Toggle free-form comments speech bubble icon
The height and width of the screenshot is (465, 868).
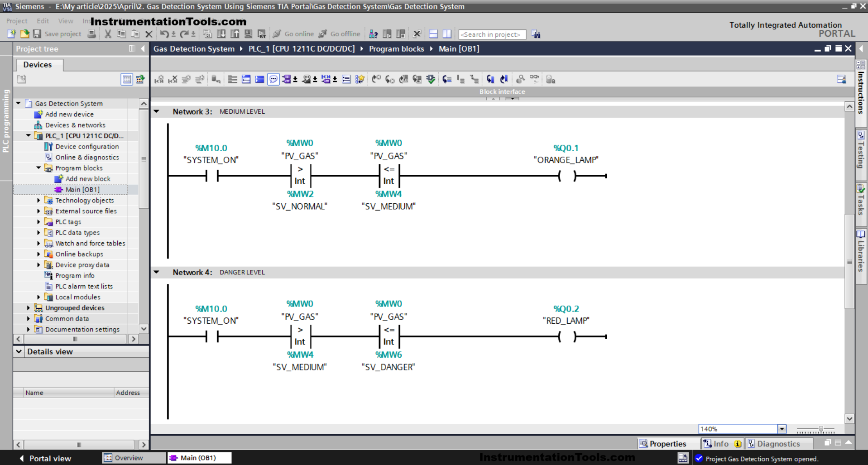(273, 80)
